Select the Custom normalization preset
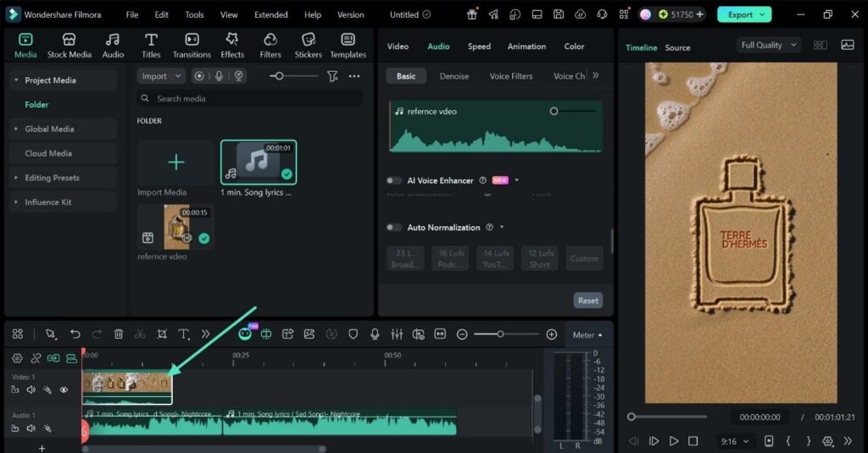The image size is (868, 453). pos(584,258)
